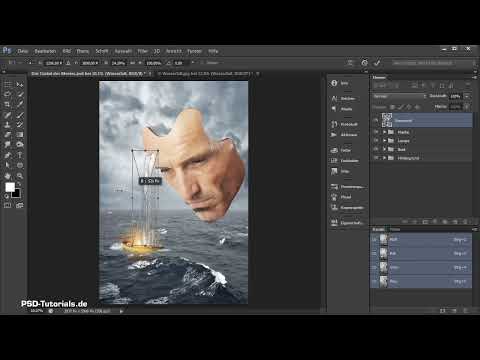Select the Crop tool
480x360 pixels.
7,104
